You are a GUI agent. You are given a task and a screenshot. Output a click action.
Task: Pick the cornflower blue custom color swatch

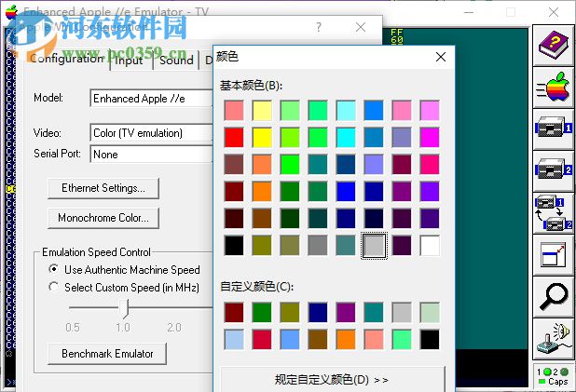point(290,340)
